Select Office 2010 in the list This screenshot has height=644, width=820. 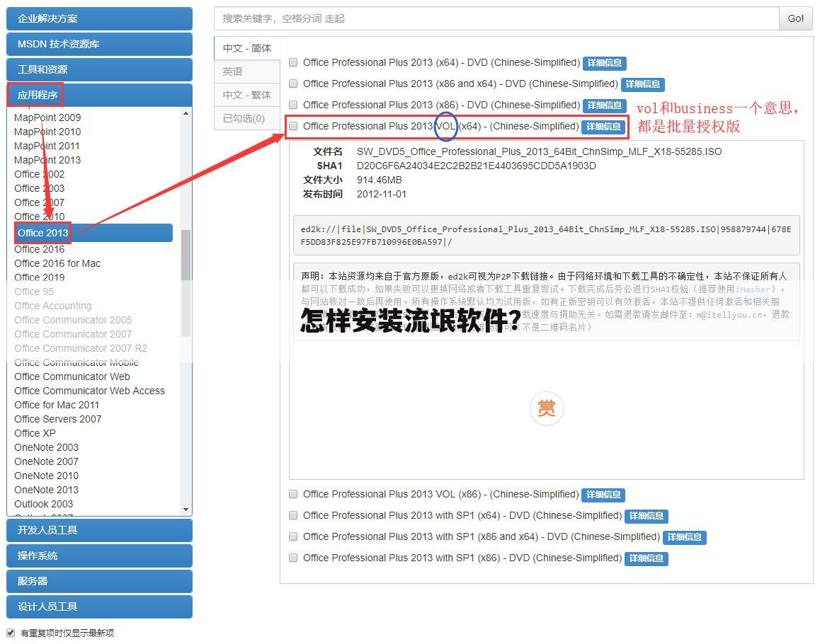[x=39, y=217]
